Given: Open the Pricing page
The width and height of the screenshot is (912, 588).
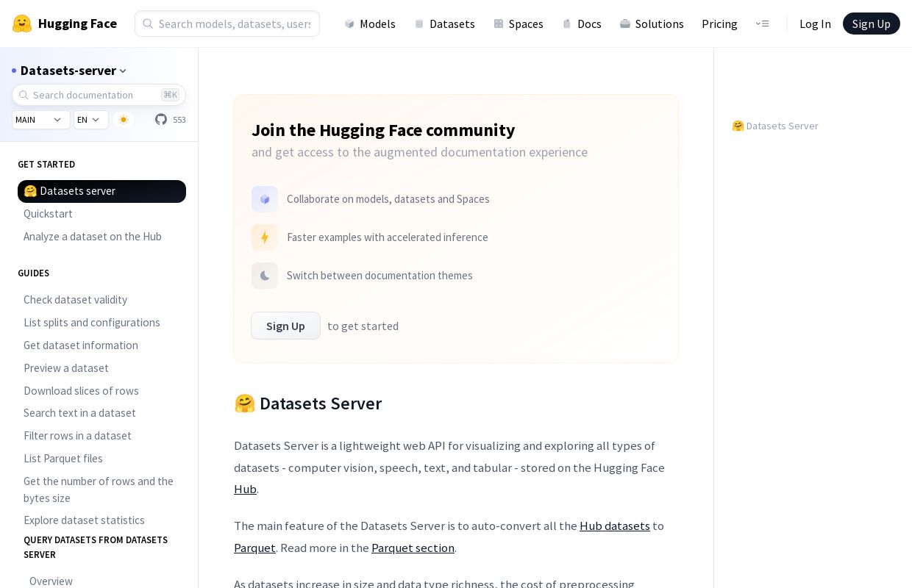Looking at the screenshot, I should [719, 24].
